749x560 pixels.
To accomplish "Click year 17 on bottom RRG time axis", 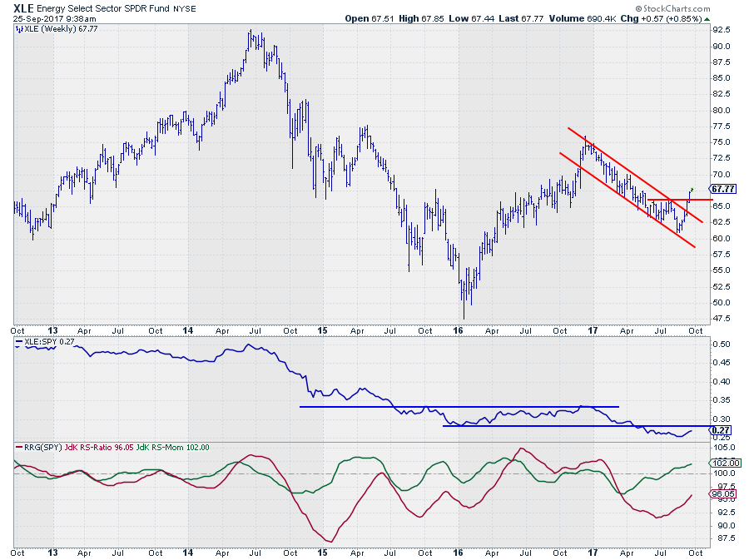I will coord(593,553).
